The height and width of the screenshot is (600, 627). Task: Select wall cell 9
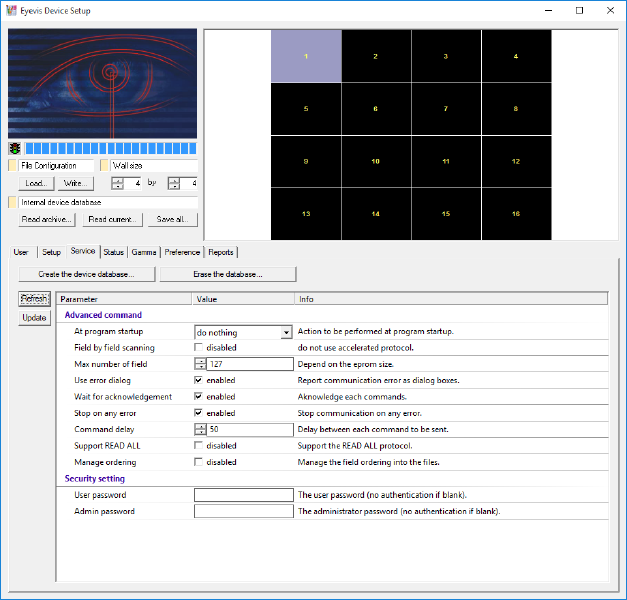306,161
